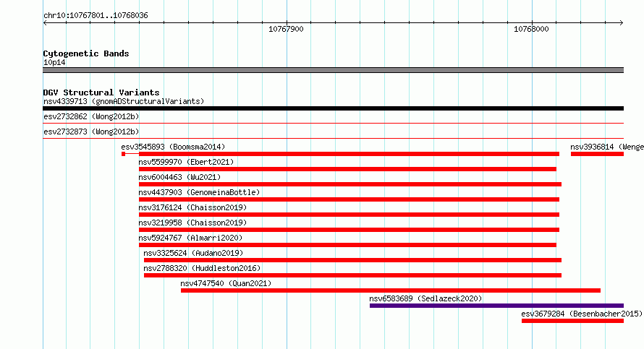
Task: Click the Audano2019 nsv3325624 red bar
Action: point(352,260)
